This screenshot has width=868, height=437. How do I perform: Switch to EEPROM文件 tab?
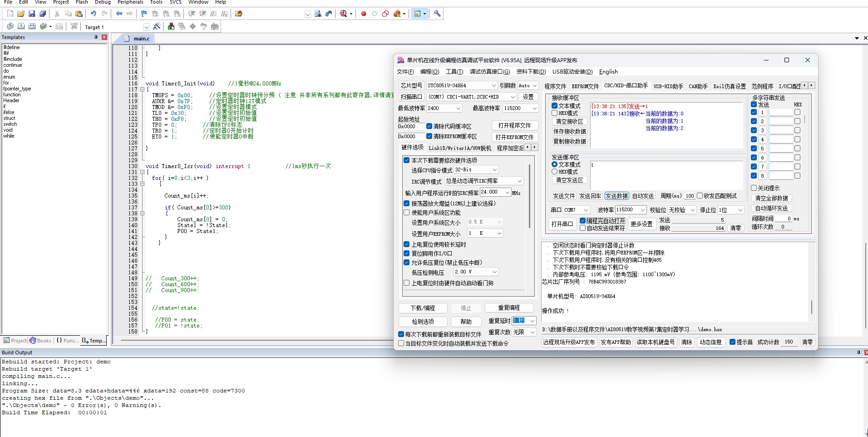tap(585, 86)
